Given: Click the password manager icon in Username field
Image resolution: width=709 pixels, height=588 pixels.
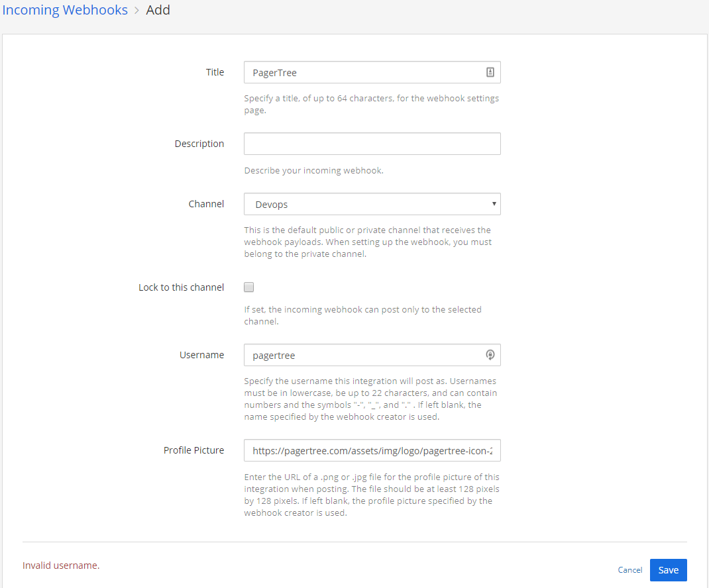Looking at the screenshot, I should (490, 355).
